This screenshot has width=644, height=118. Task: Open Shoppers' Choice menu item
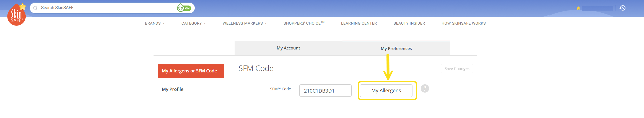pyautogui.click(x=304, y=23)
